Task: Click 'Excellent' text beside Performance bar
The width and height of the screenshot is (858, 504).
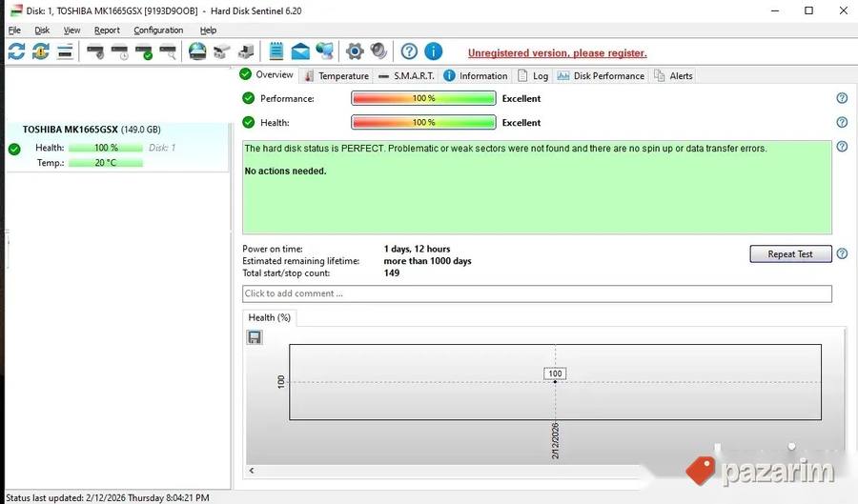Action: pyautogui.click(x=521, y=98)
